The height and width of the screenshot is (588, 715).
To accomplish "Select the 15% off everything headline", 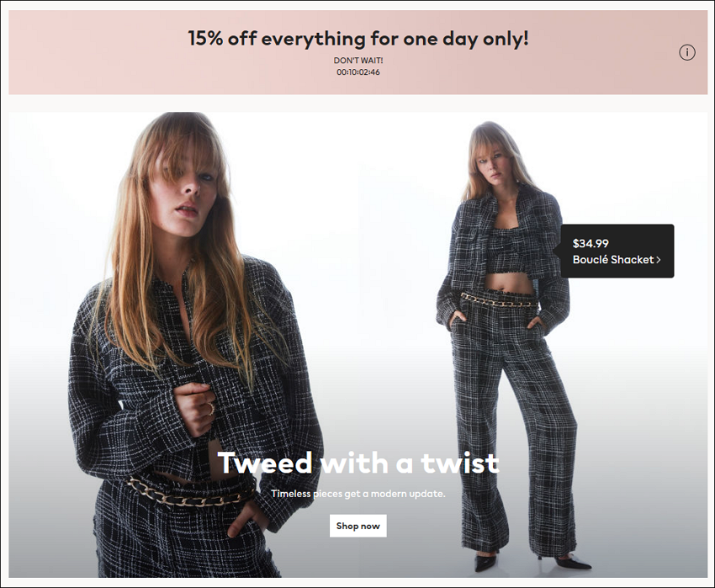I will point(358,39).
